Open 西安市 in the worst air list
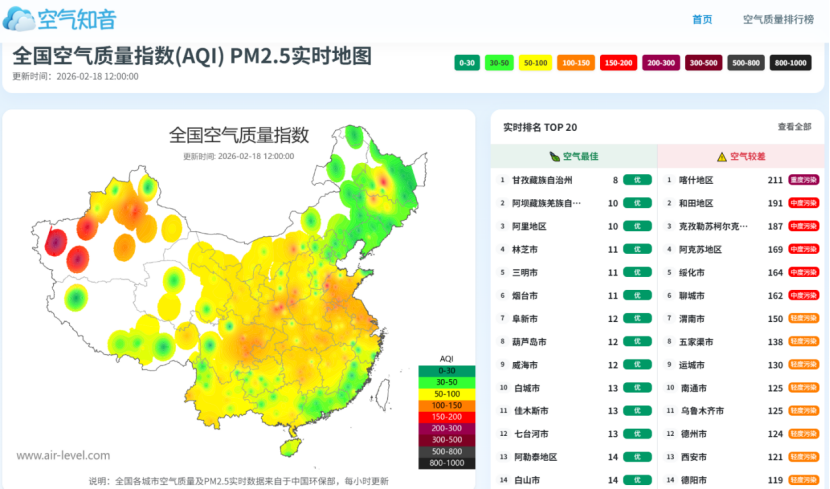 (x=693, y=457)
